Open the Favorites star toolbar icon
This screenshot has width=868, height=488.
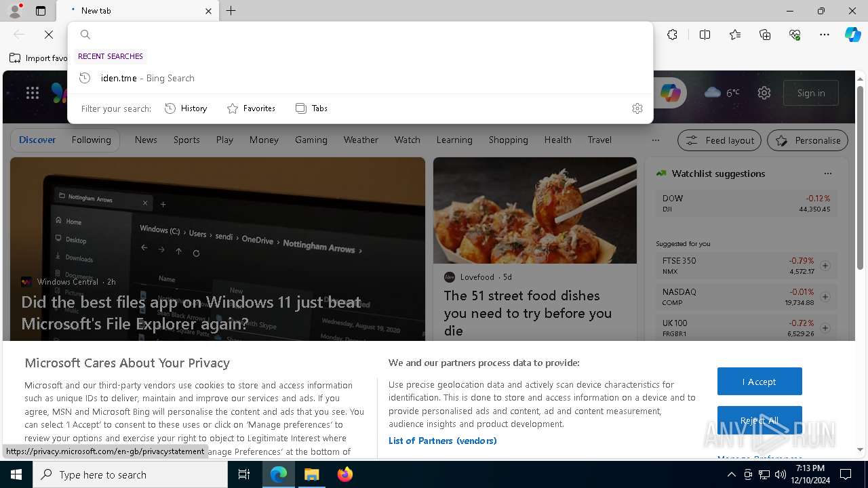735,35
